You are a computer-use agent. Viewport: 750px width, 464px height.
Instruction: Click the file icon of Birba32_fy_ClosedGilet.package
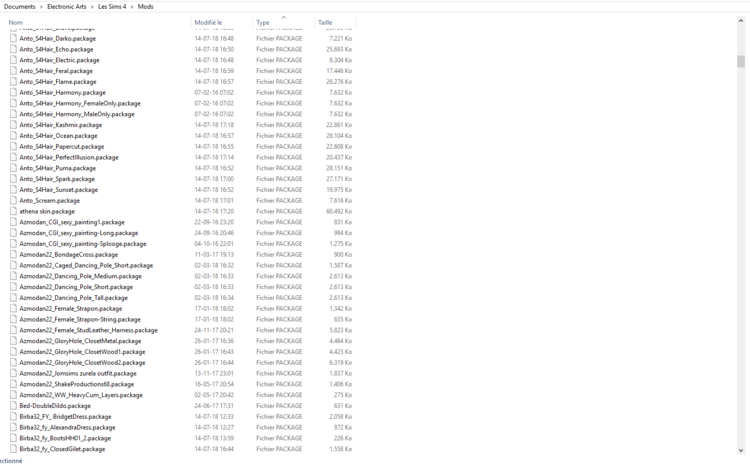(13, 449)
